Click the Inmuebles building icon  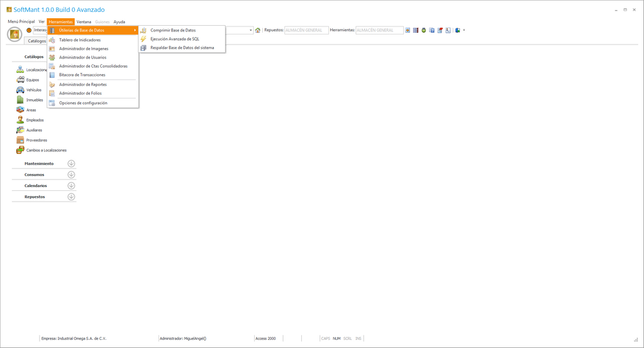[x=20, y=100]
